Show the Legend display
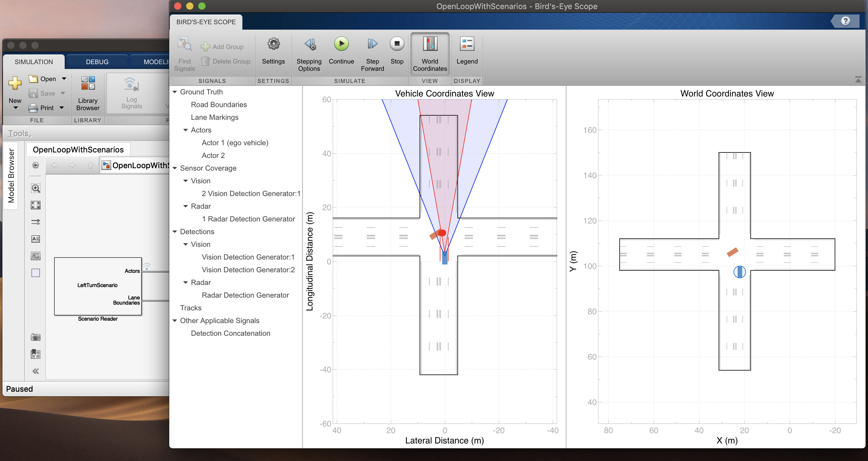Image resolution: width=868 pixels, height=461 pixels. (467, 44)
